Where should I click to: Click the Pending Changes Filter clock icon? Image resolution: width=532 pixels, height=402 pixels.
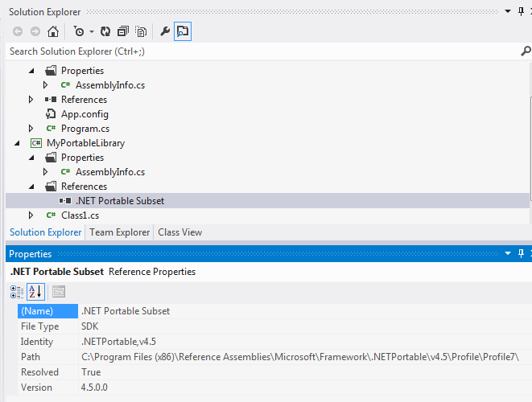point(79,31)
